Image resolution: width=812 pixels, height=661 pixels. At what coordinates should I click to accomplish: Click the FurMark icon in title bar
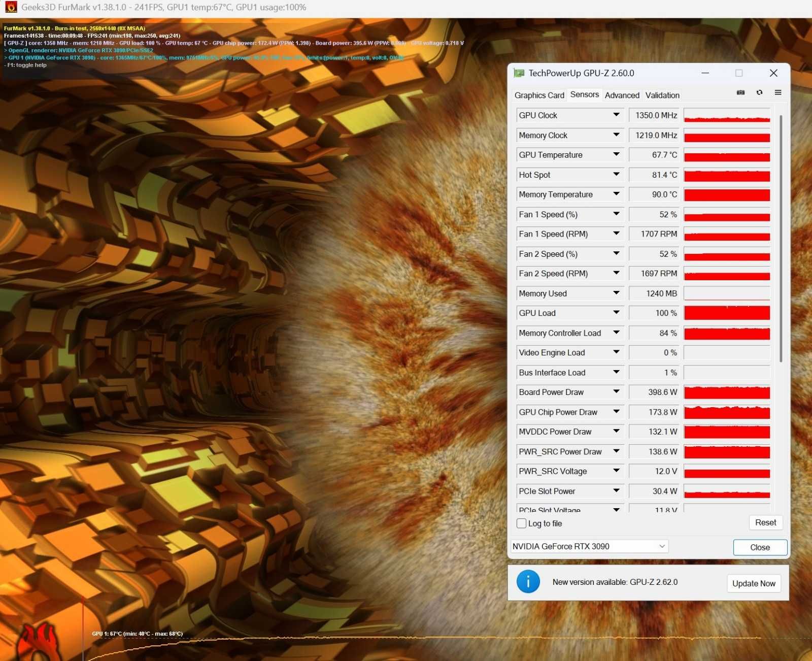coord(11,7)
